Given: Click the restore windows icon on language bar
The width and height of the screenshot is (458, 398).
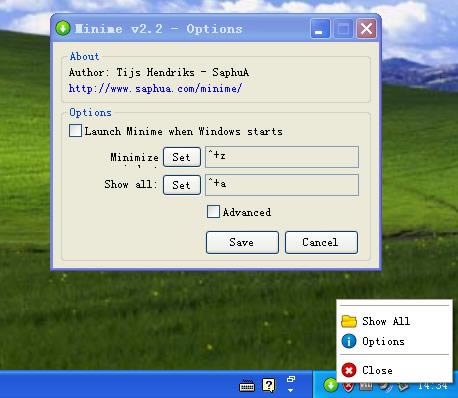Looking at the screenshot, I should pyautogui.click(x=291, y=379).
